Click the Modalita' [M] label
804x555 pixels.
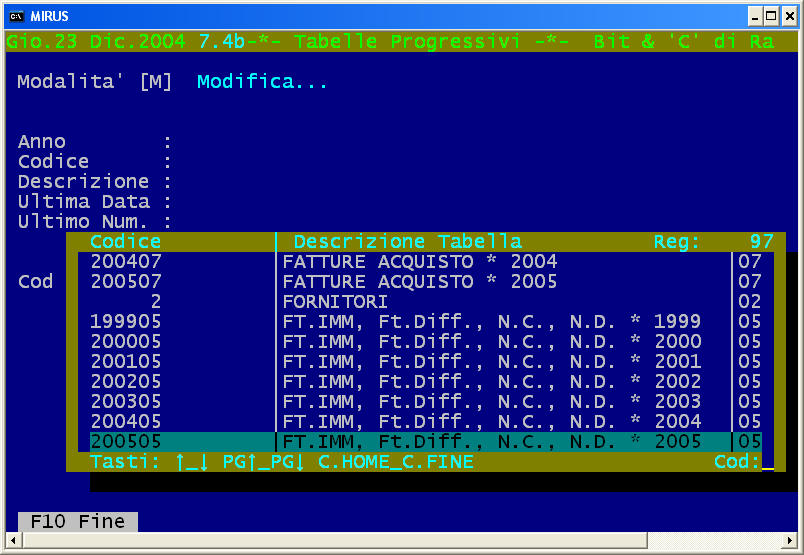[x=94, y=82]
